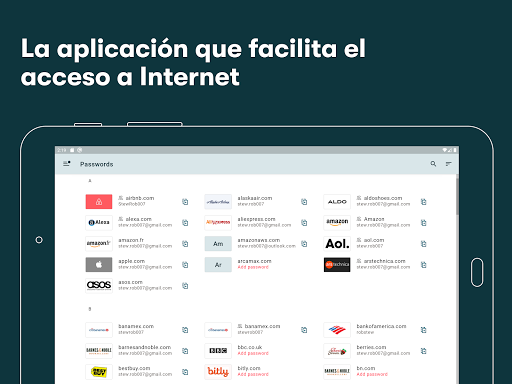This screenshot has width=512, height=384.
Task: Open the Alaska Airlines logo tile
Action: point(218,202)
